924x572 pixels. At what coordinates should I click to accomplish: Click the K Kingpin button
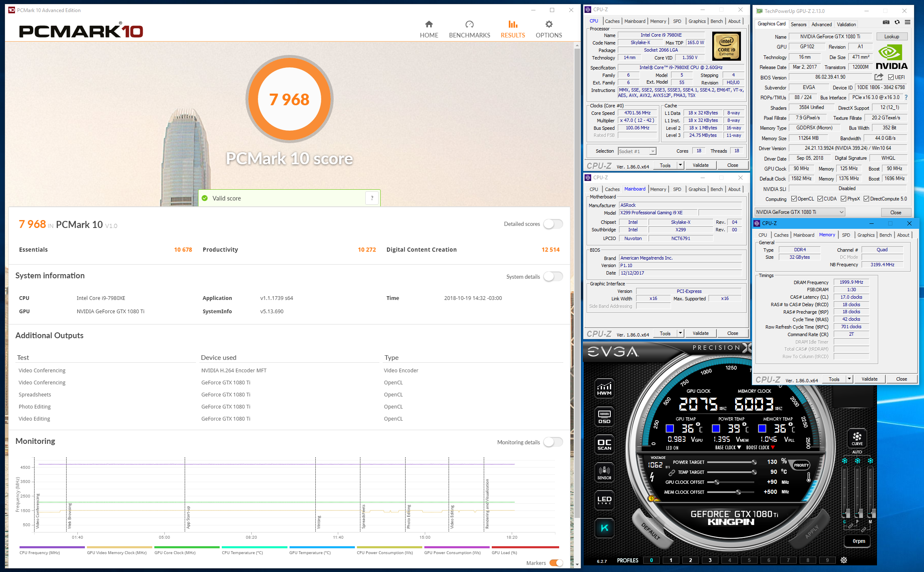(604, 528)
